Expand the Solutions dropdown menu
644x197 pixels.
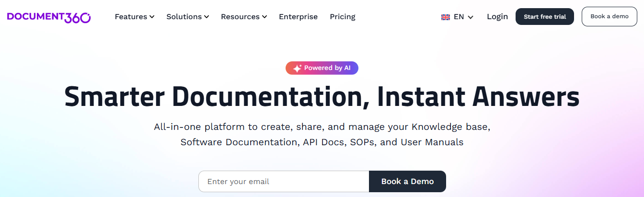[x=188, y=17]
